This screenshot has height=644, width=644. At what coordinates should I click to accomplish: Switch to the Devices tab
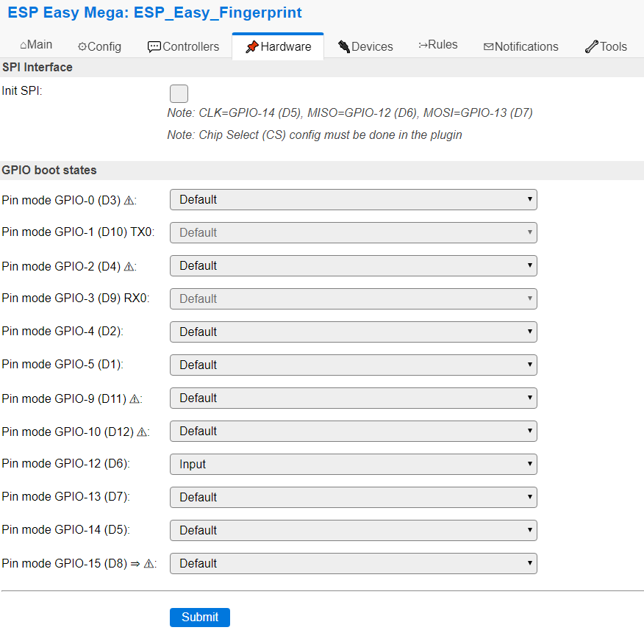(365, 46)
